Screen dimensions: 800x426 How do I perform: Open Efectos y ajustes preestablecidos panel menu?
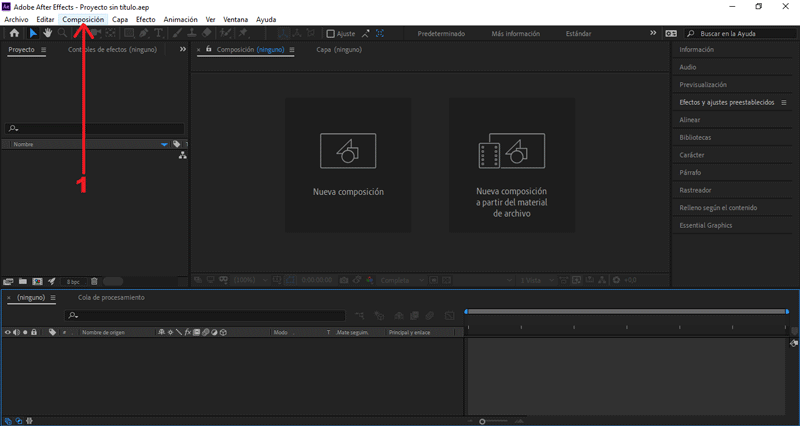784,103
